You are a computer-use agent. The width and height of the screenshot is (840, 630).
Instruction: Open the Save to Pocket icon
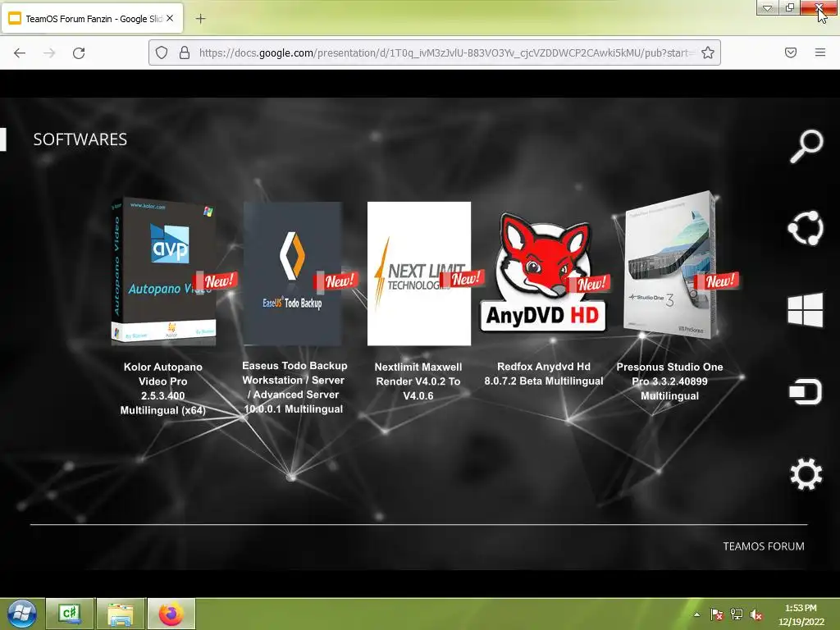(x=791, y=52)
